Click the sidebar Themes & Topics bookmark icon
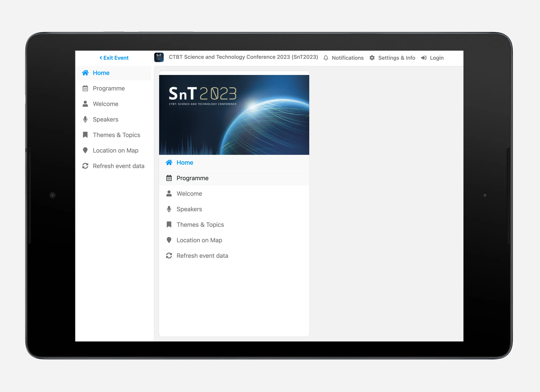This screenshot has width=540, height=392. pos(85,135)
